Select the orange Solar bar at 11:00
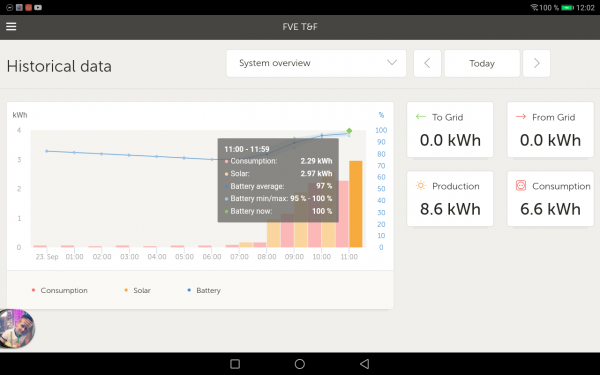Screen dimensions: 600x375 (x=355, y=204)
